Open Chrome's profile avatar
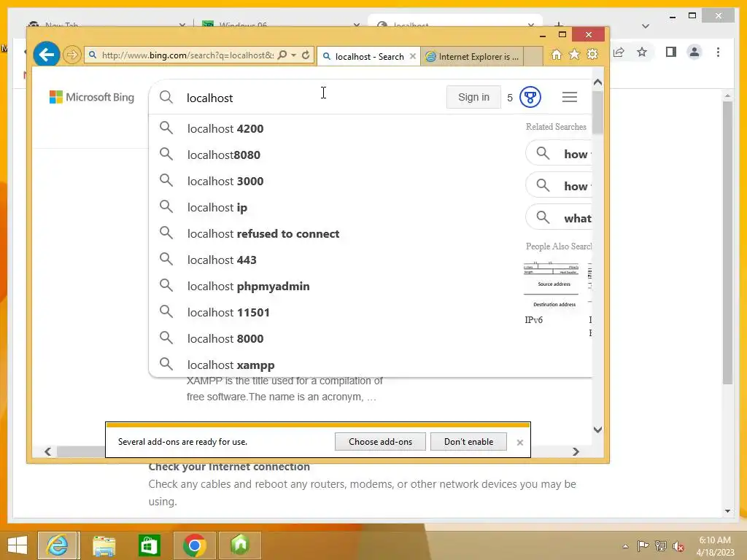This screenshot has height=560, width=747. [x=694, y=52]
